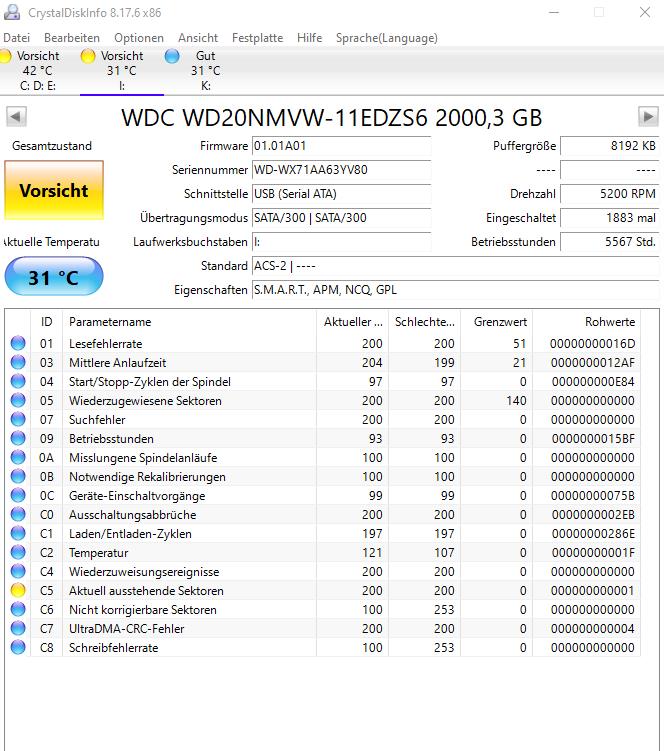Click the Übertragungsmodus field SATA/300 | SATA/300

[342, 217]
